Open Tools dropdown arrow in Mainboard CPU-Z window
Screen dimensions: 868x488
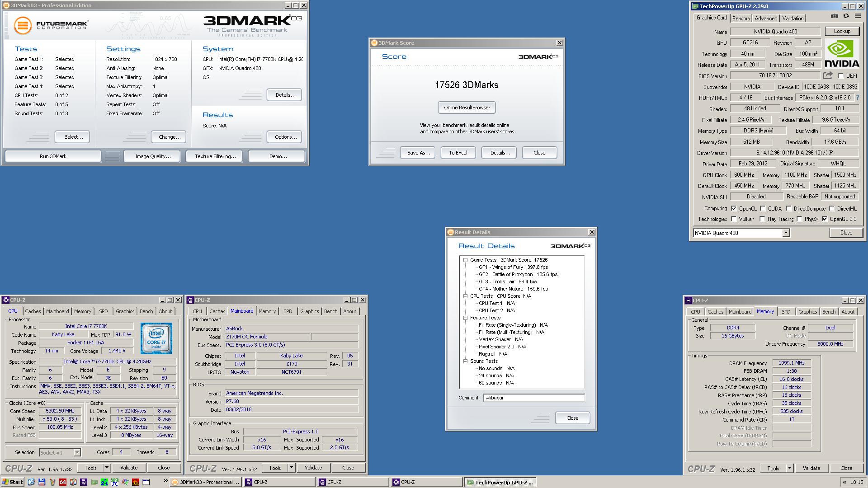point(291,468)
